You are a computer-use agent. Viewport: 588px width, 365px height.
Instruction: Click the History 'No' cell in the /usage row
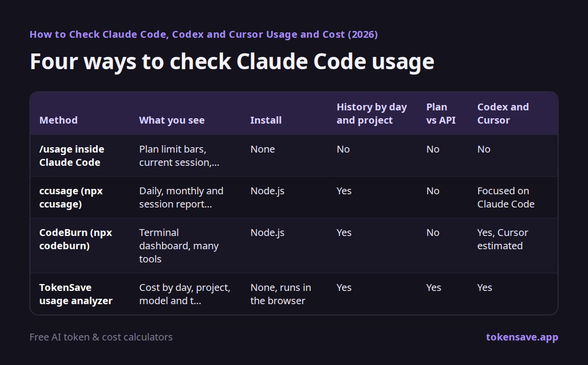(x=343, y=149)
